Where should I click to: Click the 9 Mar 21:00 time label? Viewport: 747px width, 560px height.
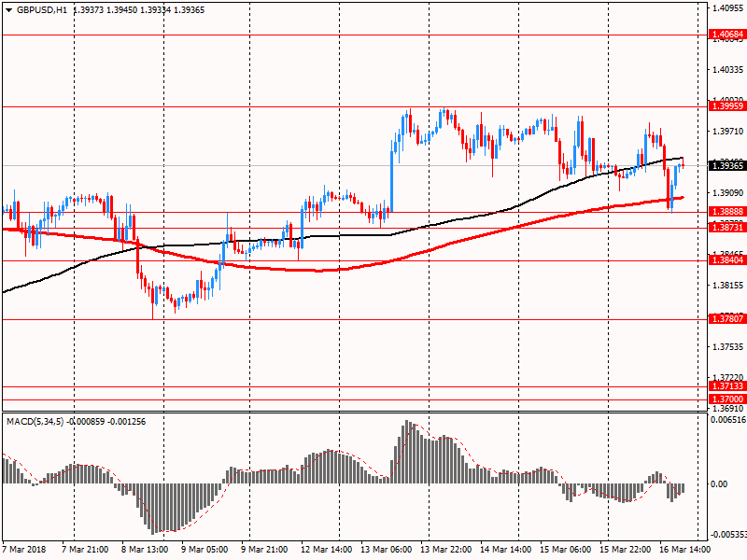point(265,550)
